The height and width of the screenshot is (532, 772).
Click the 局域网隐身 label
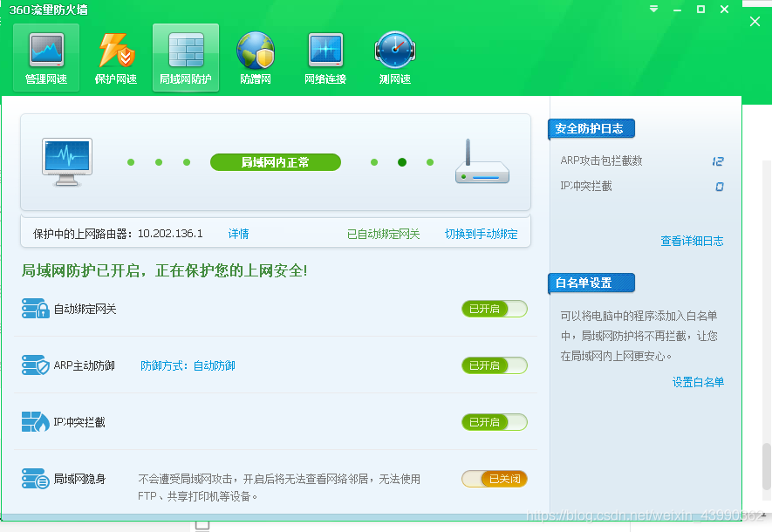[79, 478]
